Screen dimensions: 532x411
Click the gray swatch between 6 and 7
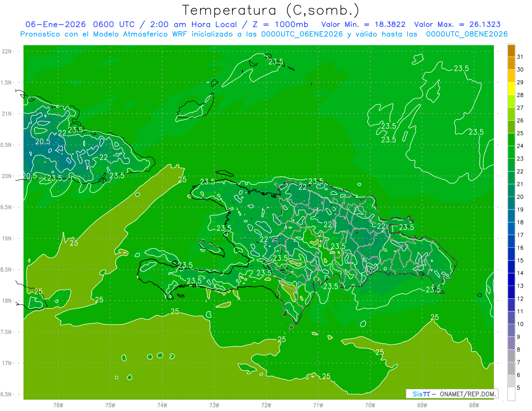pyautogui.click(x=511, y=368)
